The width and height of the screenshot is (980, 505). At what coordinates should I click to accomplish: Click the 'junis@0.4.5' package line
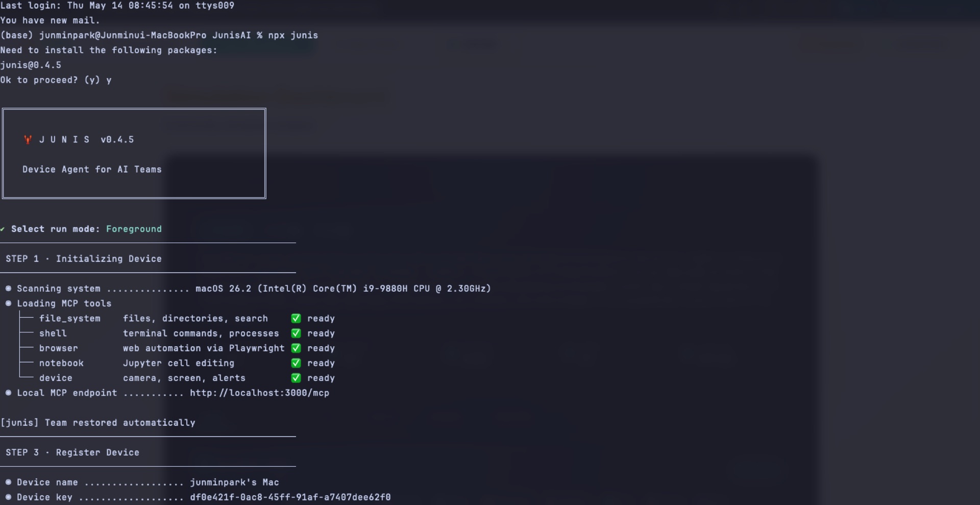pyautogui.click(x=31, y=65)
